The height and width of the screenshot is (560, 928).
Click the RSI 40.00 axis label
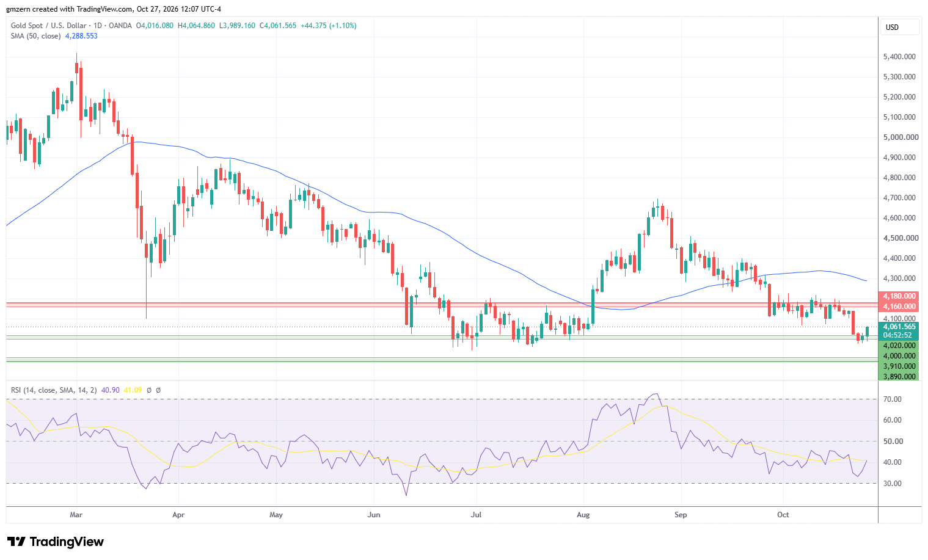(x=893, y=462)
